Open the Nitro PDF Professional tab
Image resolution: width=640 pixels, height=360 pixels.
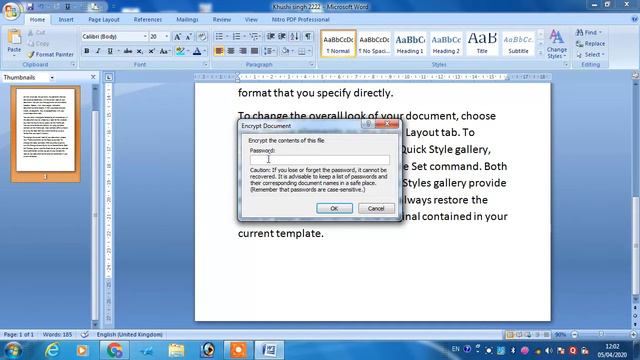point(300,20)
